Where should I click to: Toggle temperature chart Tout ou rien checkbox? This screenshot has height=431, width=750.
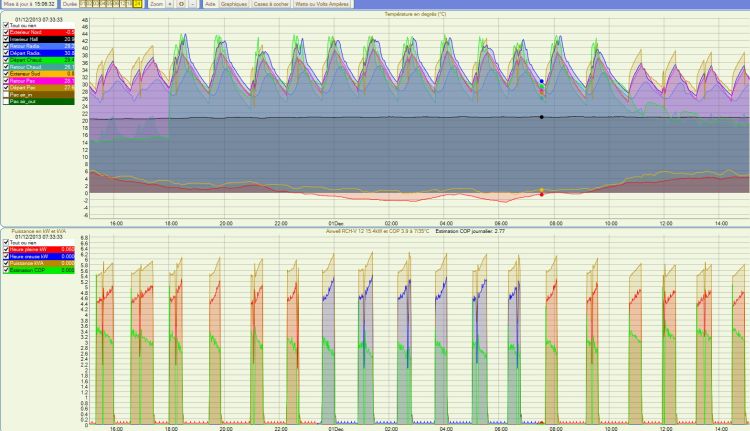pyautogui.click(x=5, y=25)
